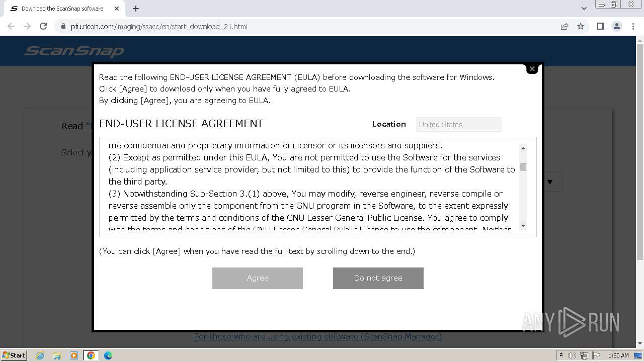The width and height of the screenshot is (644, 362).
Task: Open File Explorer from the taskbar
Action: point(57,355)
